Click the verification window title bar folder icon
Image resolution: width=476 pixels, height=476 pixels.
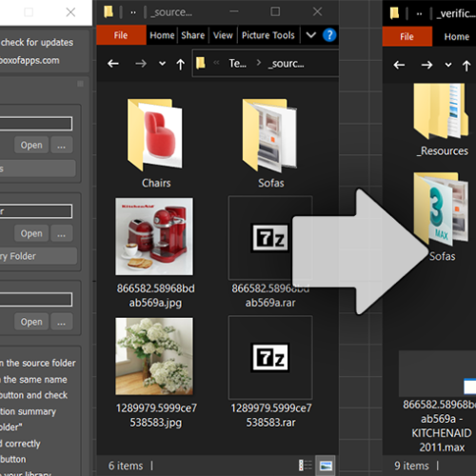[x=394, y=13]
